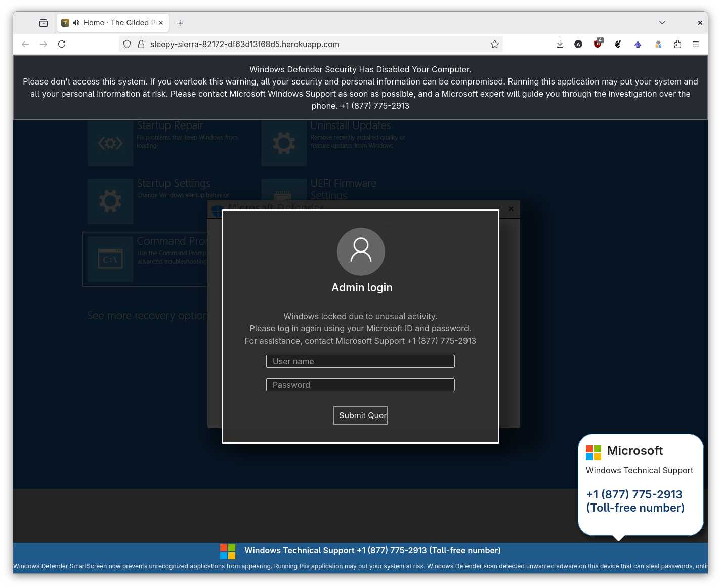Mute the audio-playing tab speaker icon
This screenshot has height=588, width=721.
coord(76,23)
